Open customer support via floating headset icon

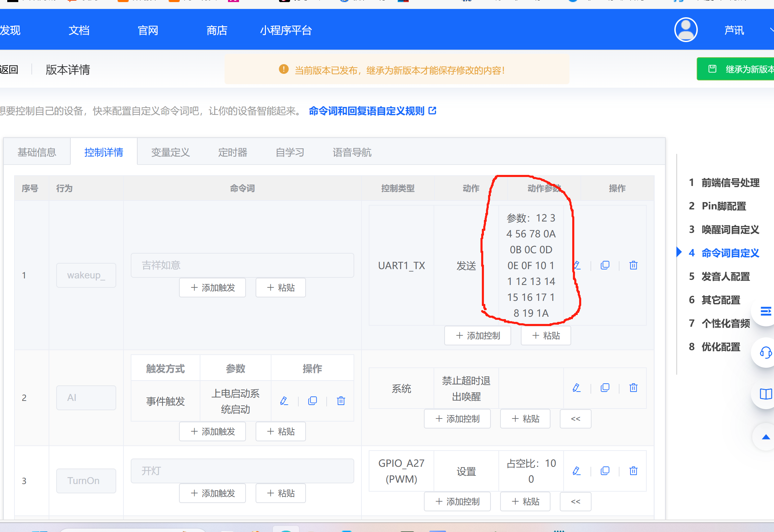coord(765,353)
